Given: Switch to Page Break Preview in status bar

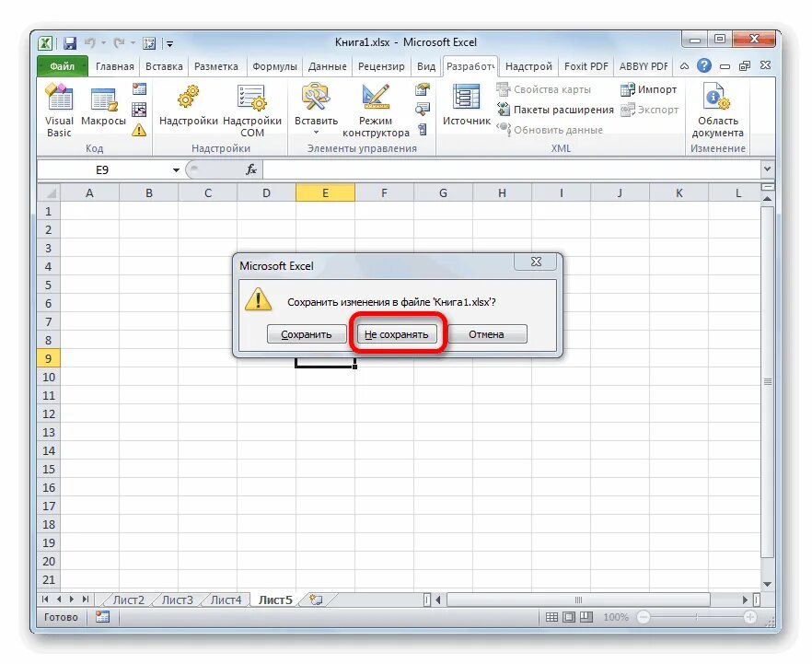Looking at the screenshot, I should (x=586, y=617).
